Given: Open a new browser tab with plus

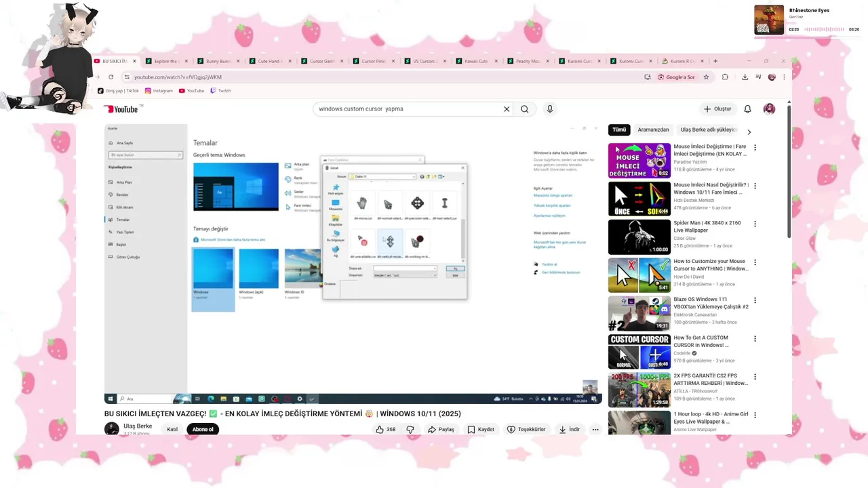Looking at the screenshot, I should 715,61.
